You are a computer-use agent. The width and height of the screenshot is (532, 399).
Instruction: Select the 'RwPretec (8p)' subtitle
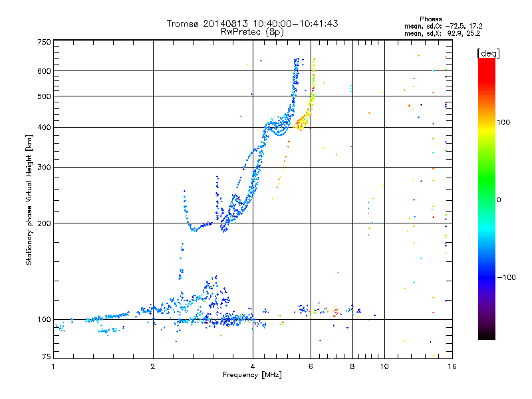pyautogui.click(x=252, y=32)
